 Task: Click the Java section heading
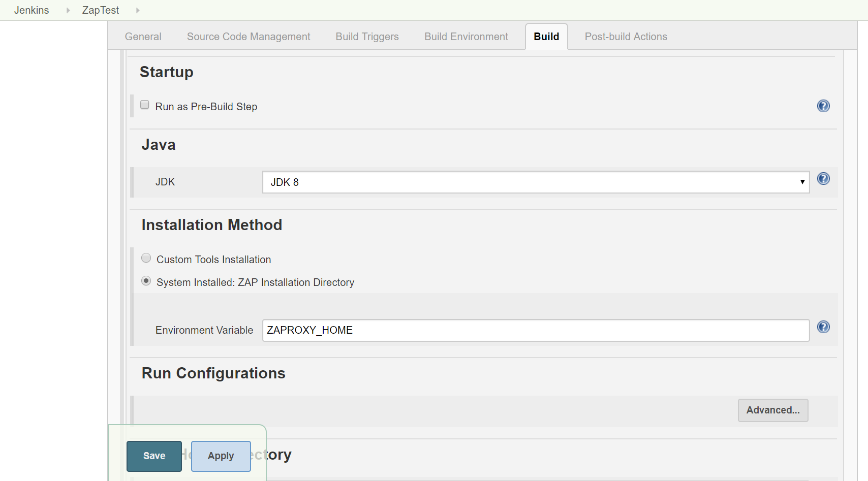click(x=159, y=145)
